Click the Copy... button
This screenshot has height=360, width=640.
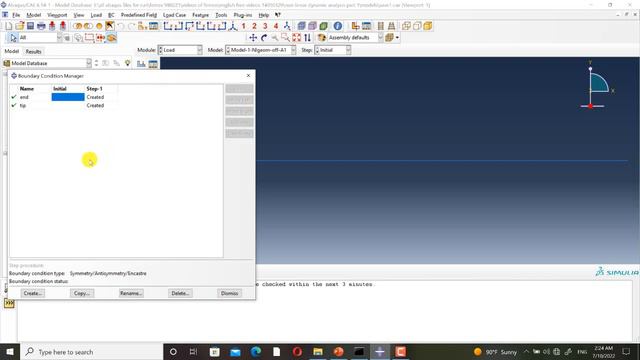(x=82, y=293)
